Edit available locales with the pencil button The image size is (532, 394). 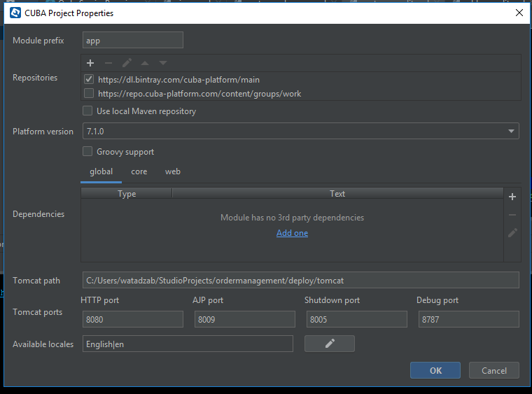coord(330,344)
